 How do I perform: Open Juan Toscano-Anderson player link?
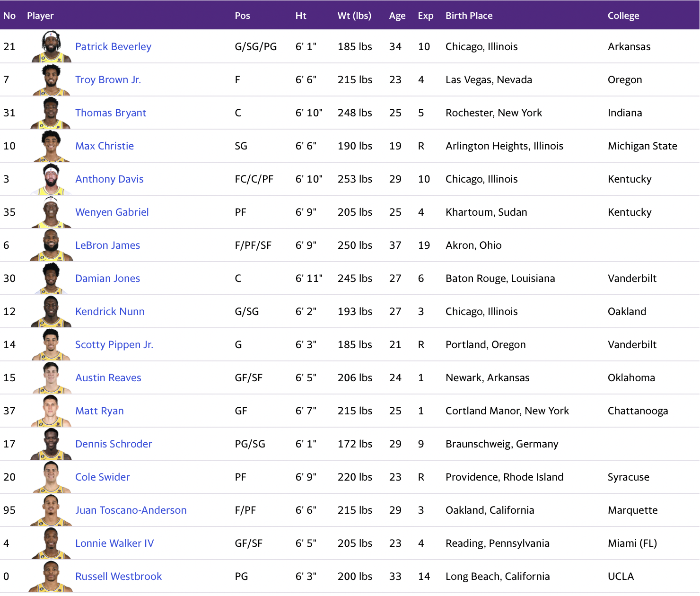(131, 510)
